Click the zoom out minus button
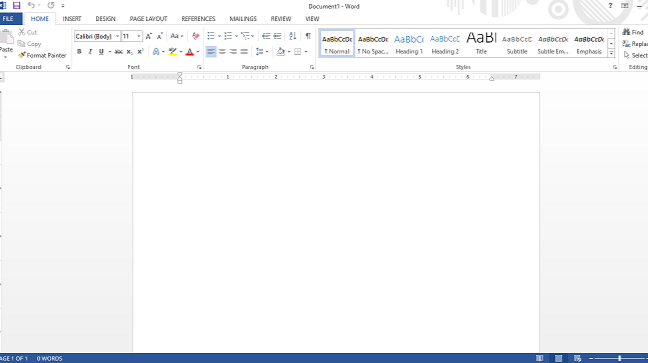This screenshot has width=648, height=363. 591,358
